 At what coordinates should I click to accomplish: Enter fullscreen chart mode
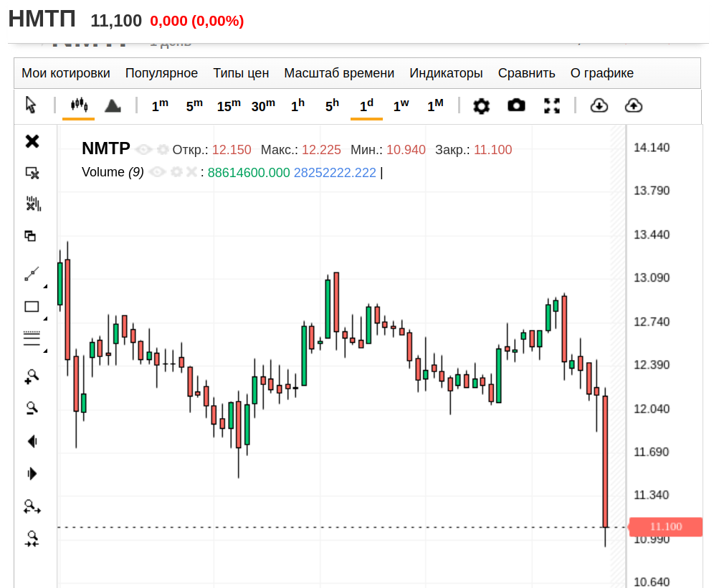pos(552,105)
